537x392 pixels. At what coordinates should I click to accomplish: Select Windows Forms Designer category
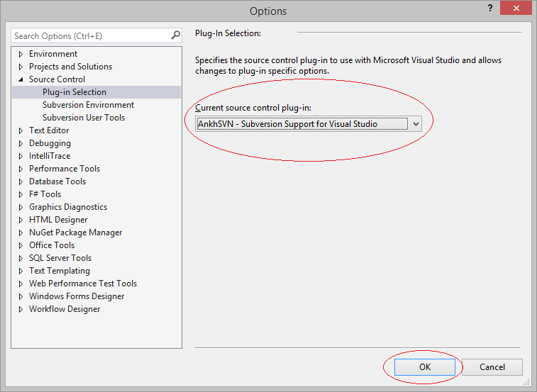coord(77,296)
